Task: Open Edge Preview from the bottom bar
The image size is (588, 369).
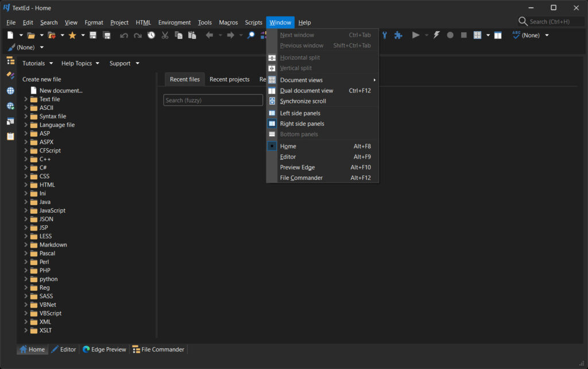Action: 105,349
